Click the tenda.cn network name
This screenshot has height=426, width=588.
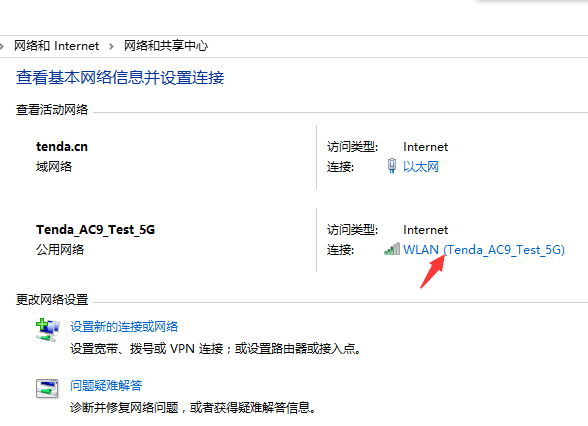tap(62, 147)
